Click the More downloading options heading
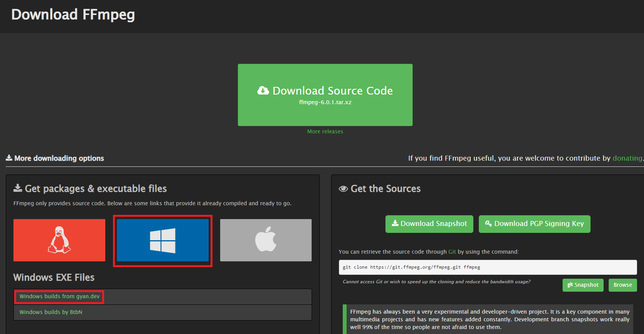Screen dimensions: 644x334 [59, 158]
